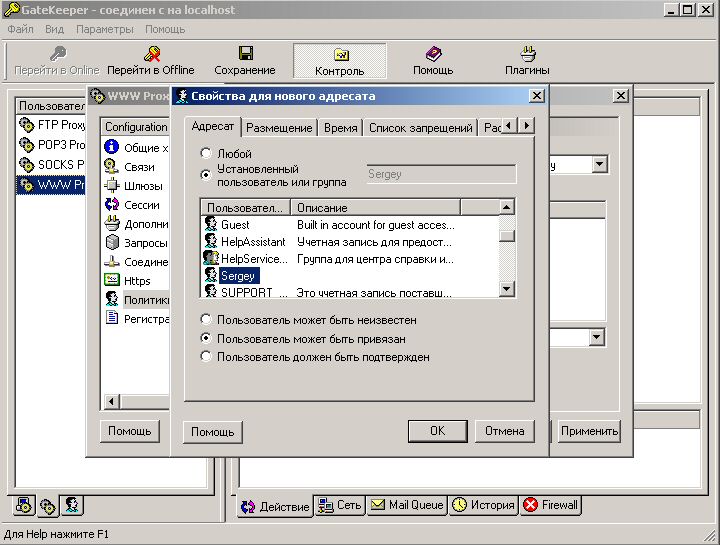
Task: Open the Плагины plug icon
Action: tap(528, 54)
